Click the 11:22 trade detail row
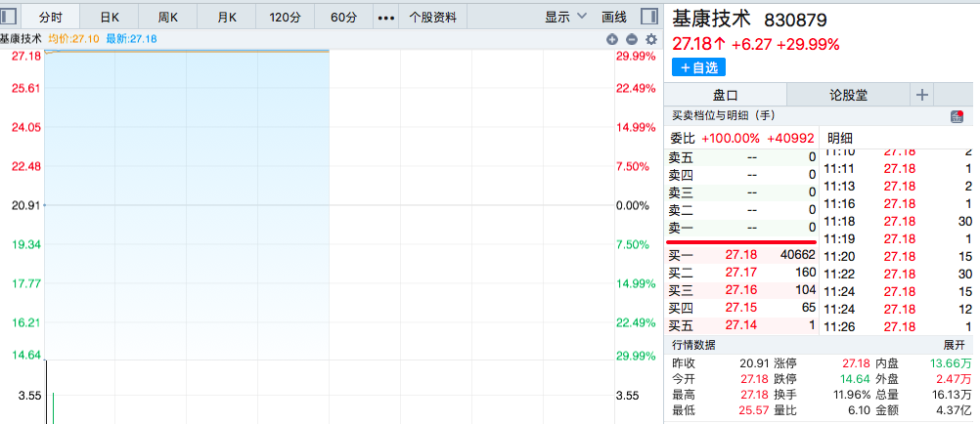 pos(898,274)
